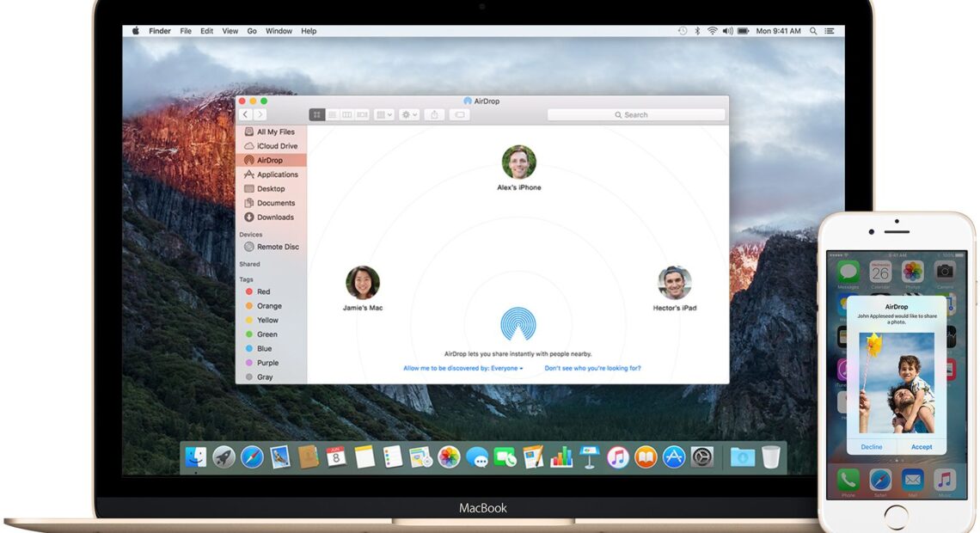Click the Finder Search field

click(x=636, y=115)
